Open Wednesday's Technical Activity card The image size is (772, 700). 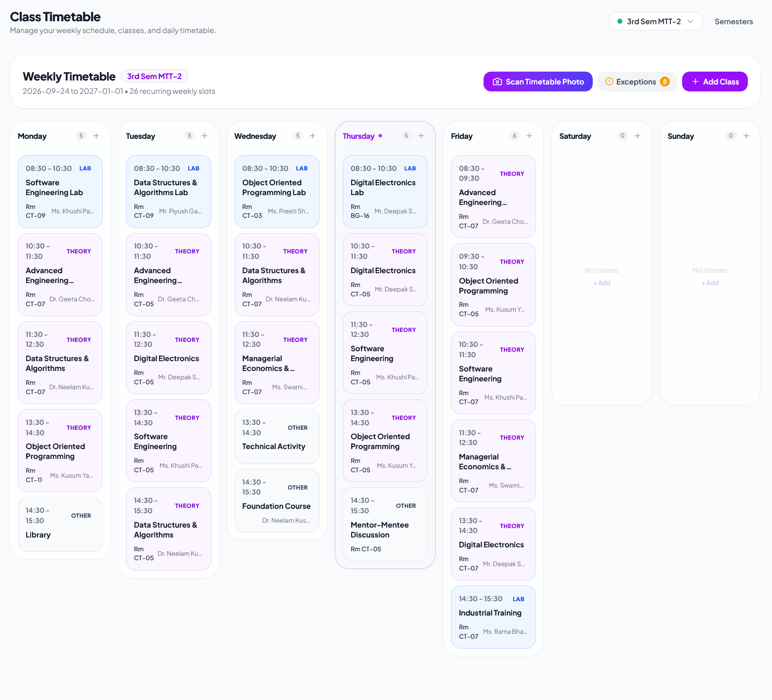(277, 436)
